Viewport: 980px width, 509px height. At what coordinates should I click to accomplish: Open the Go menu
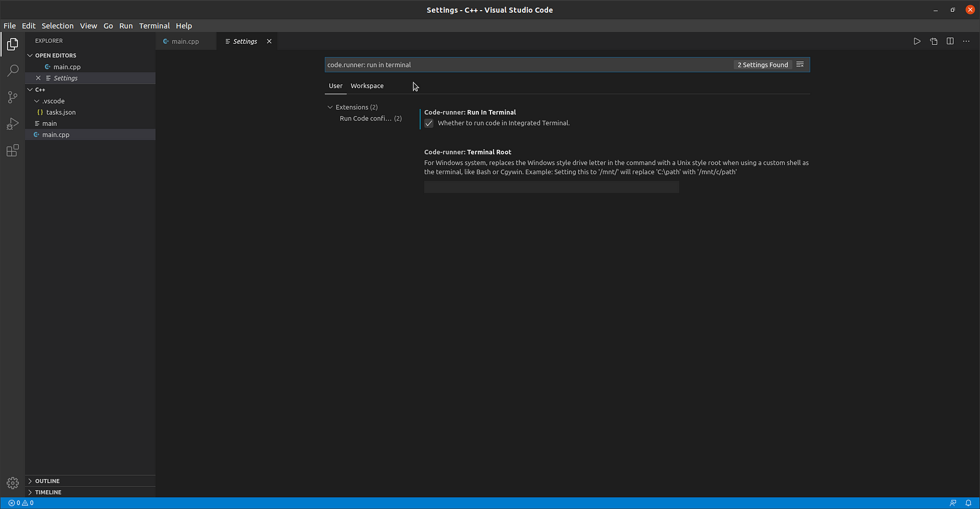[x=108, y=26]
